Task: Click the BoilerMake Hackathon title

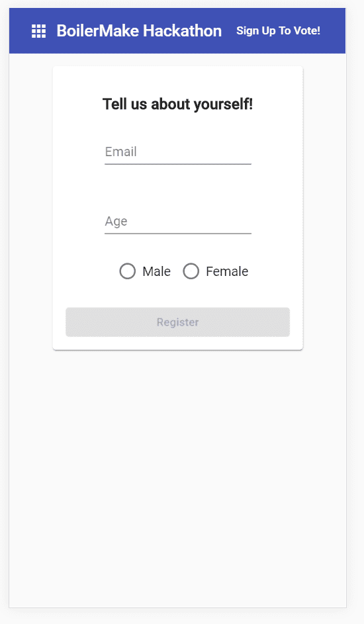Action: pyautogui.click(x=139, y=30)
